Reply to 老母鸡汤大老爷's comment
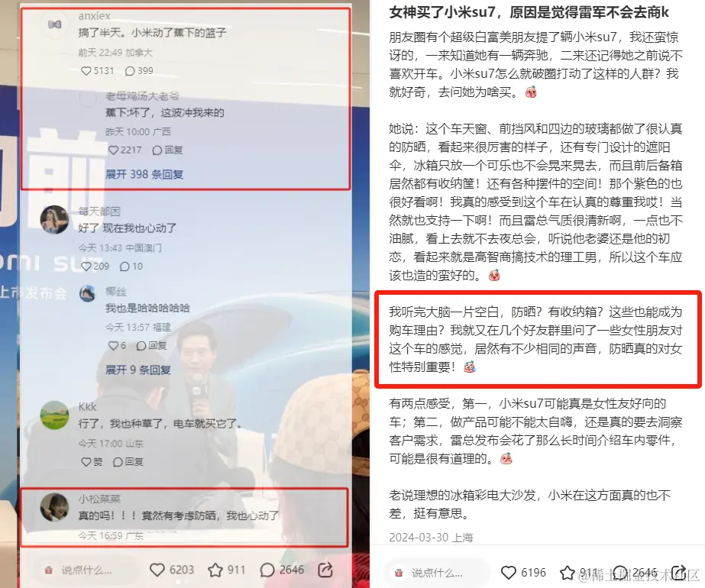Image resolution: width=705 pixels, height=588 pixels. pyautogui.click(x=167, y=150)
